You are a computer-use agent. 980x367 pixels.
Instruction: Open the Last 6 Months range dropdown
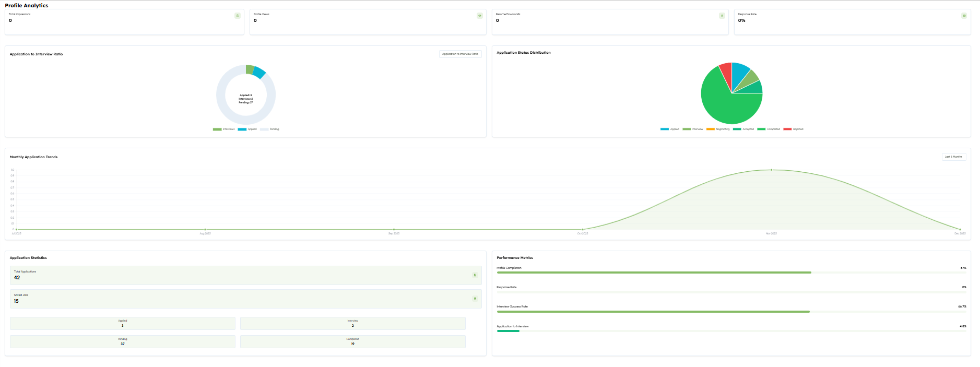(953, 157)
